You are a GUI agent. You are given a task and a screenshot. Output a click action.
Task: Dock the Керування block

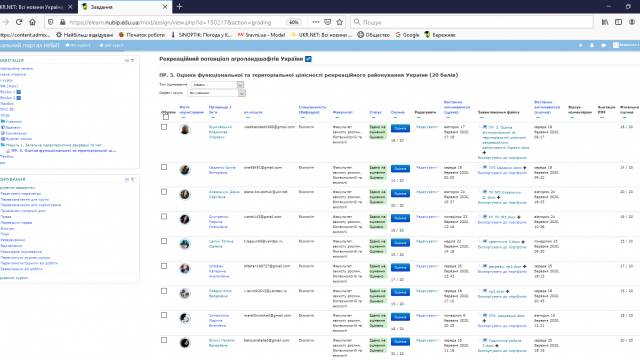(132, 180)
